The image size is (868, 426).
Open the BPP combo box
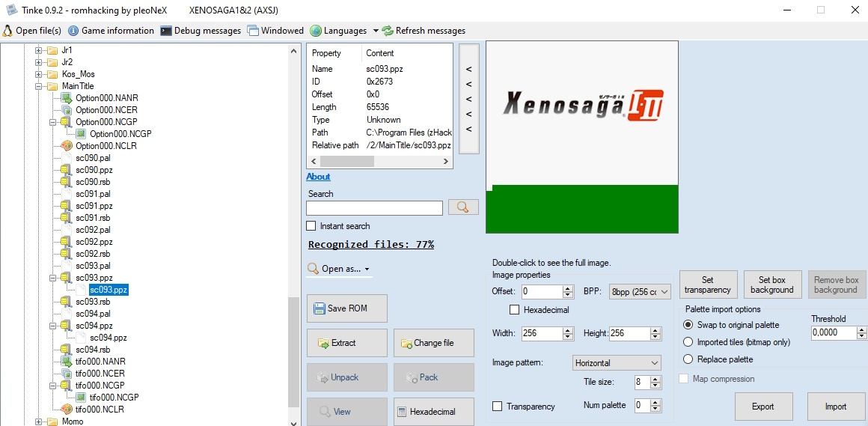click(x=639, y=290)
